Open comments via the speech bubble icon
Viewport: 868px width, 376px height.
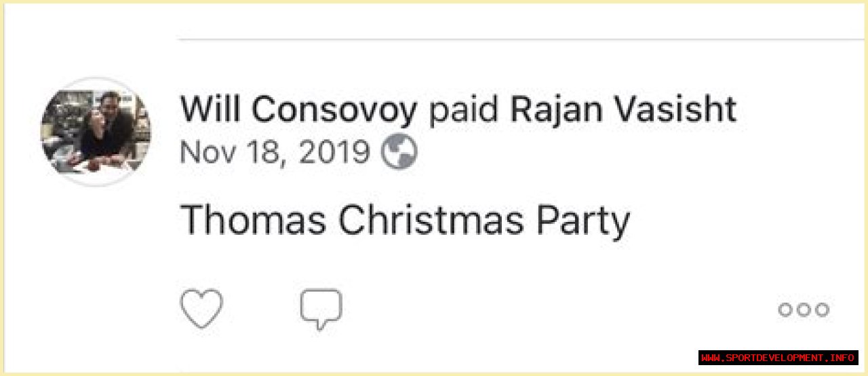click(321, 309)
